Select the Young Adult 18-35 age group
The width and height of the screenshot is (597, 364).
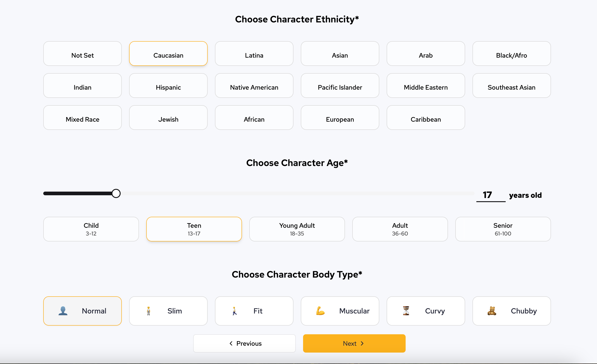pyautogui.click(x=297, y=229)
